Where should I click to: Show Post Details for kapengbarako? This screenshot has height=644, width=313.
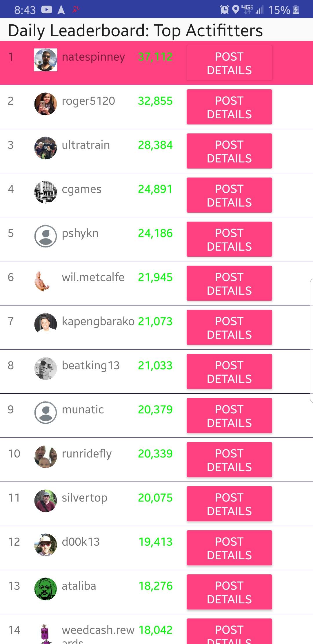tap(229, 328)
